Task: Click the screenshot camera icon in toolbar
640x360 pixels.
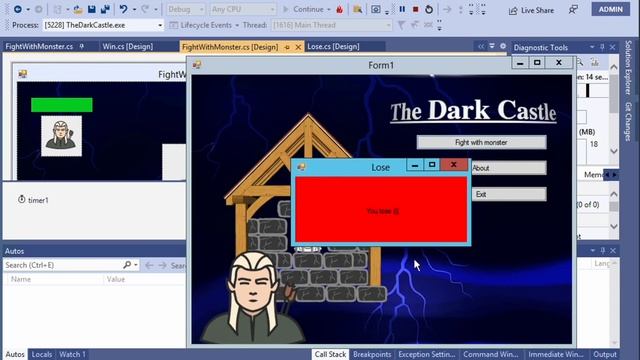Action: coord(376,9)
